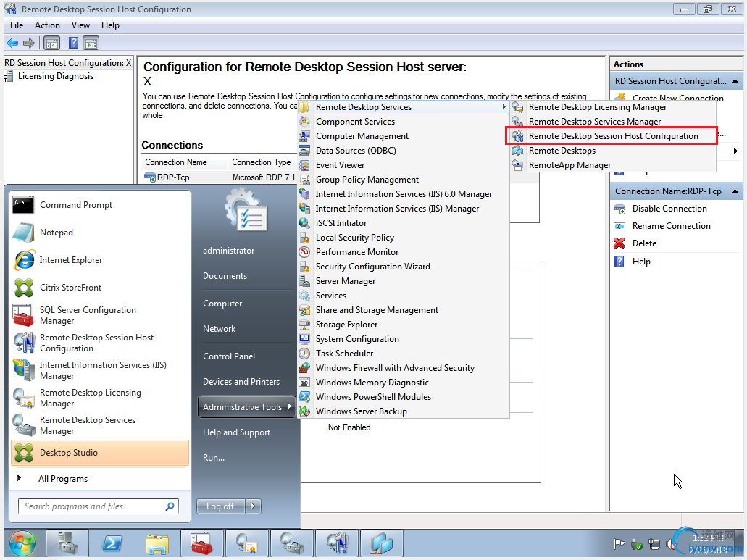Click the administrator user picture in Start menu
The width and height of the screenshot is (747, 560).
click(x=246, y=211)
